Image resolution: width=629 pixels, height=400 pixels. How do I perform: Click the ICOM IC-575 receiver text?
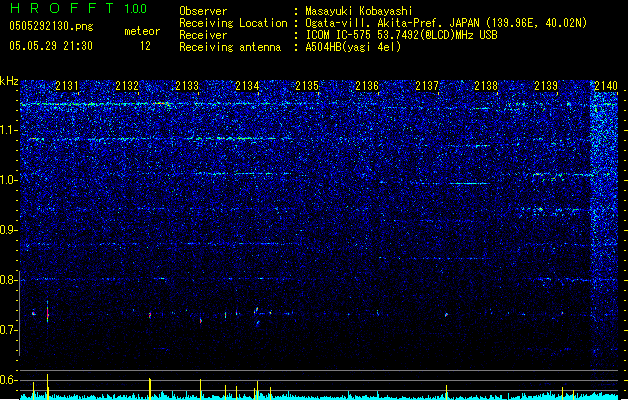pos(401,35)
